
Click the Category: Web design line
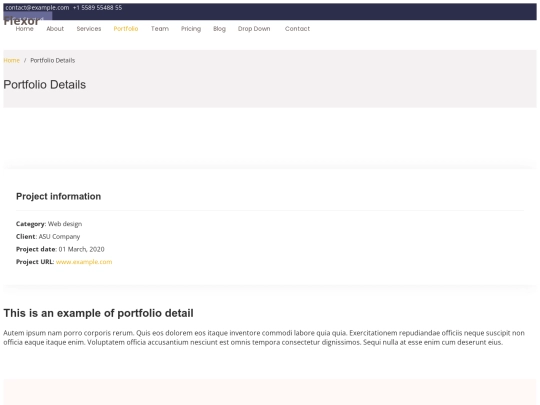49,224
